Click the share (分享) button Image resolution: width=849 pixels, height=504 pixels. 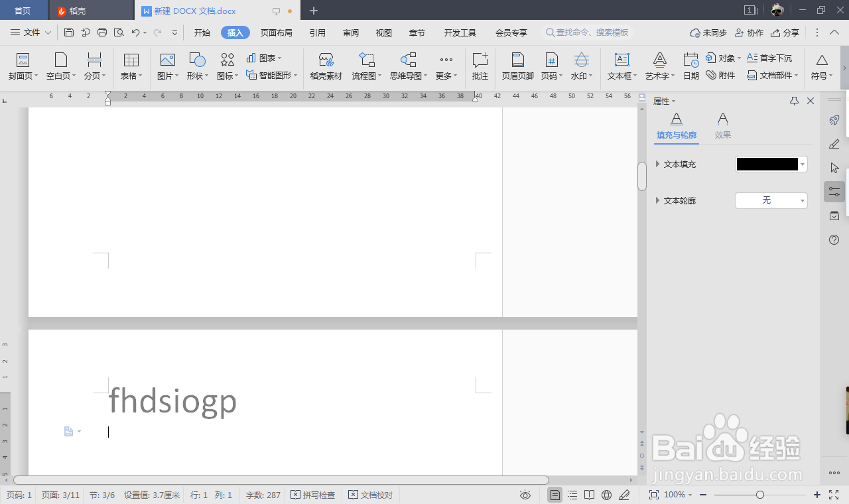pos(785,32)
